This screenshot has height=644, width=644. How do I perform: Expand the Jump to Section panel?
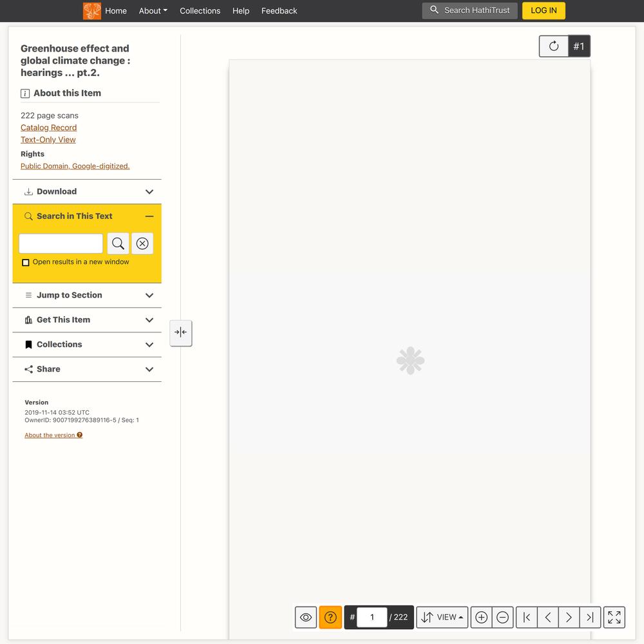[x=87, y=296]
